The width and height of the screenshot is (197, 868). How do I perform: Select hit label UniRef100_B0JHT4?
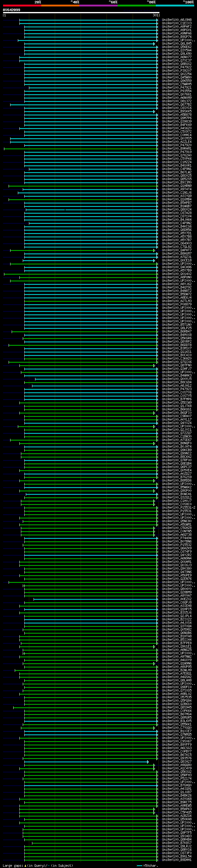[x=177, y=446]
